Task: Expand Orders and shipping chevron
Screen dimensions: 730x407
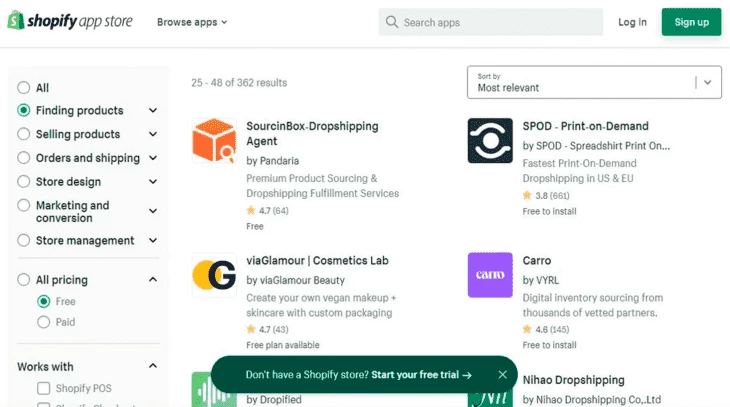Action: pyautogui.click(x=153, y=158)
